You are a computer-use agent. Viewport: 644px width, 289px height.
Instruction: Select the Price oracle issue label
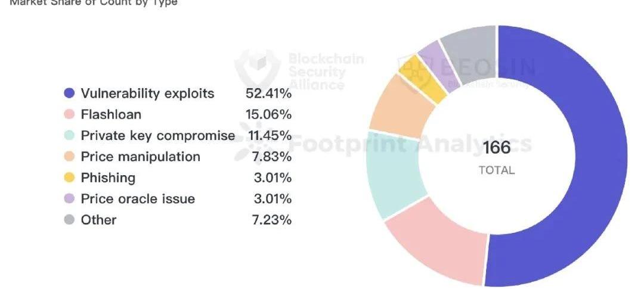138,198
